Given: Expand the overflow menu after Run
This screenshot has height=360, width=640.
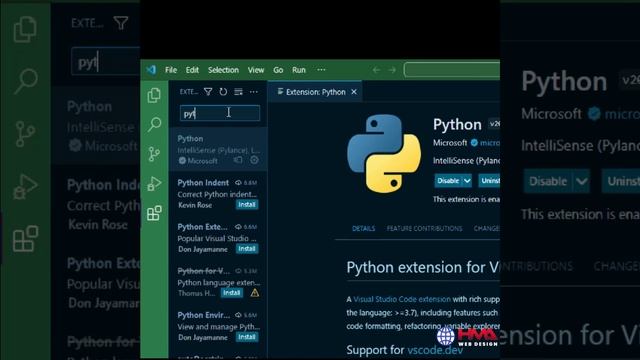Looking at the screenshot, I should coord(321,70).
